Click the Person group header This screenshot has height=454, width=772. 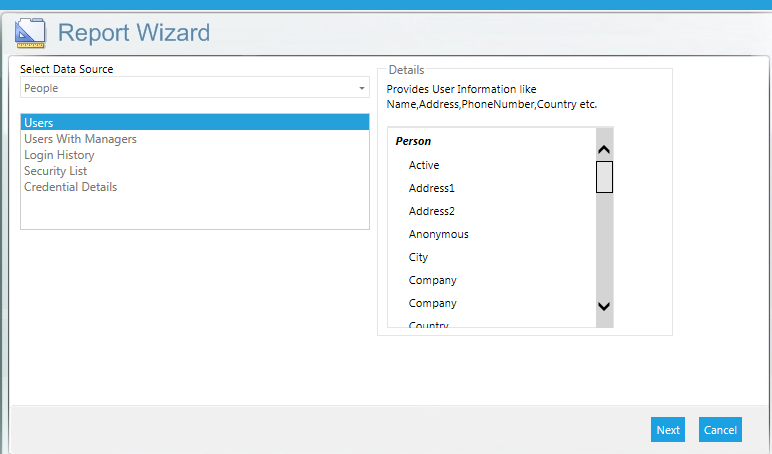tap(413, 142)
